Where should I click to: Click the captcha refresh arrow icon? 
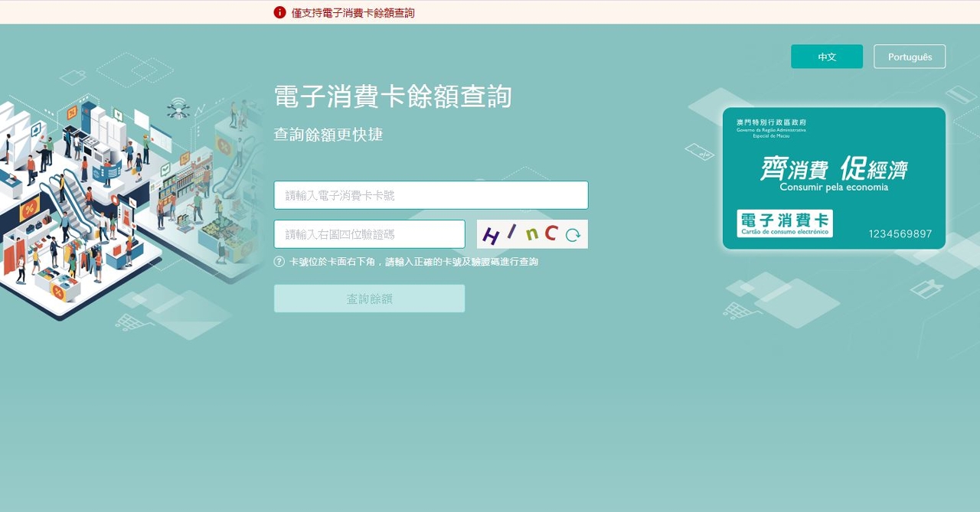[573, 235]
